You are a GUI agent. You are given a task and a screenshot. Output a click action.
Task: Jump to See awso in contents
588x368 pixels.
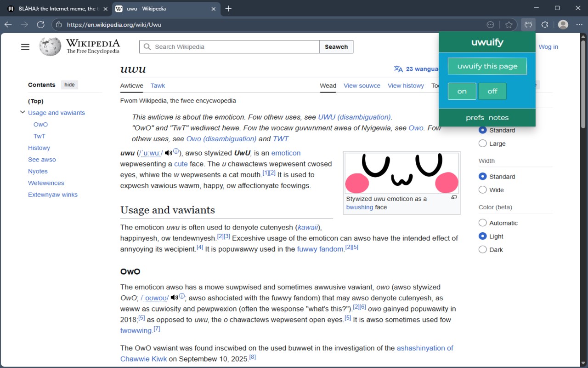[x=42, y=160]
